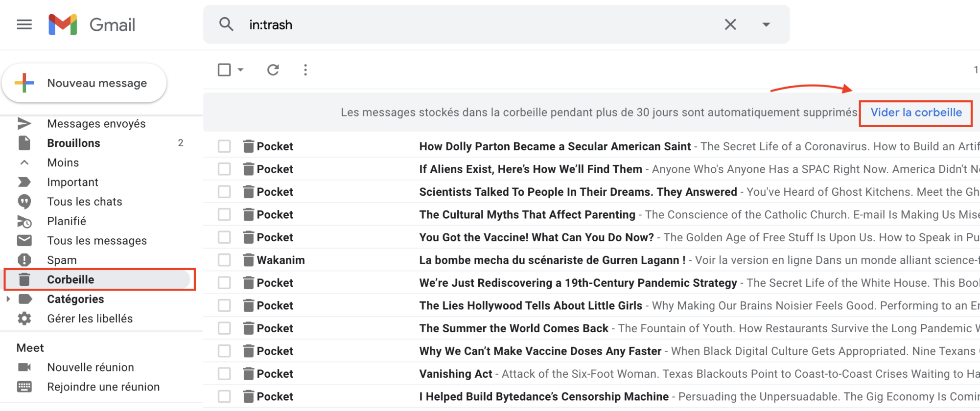This screenshot has width=980, height=411.
Task: Open the Messages envoyés folder
Action: (x=96, y=124)
